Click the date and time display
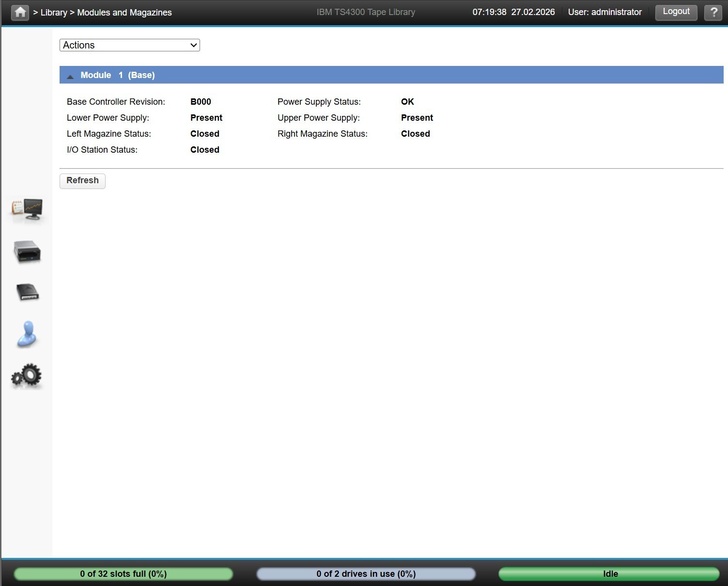The height and width of the screenshot is (586, 728). click(x=514, y=12)
